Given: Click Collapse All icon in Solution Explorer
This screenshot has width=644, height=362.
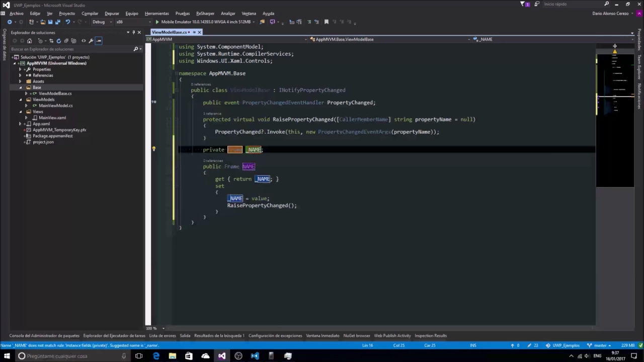Looking at the screenshot, I should click(66, 41).
